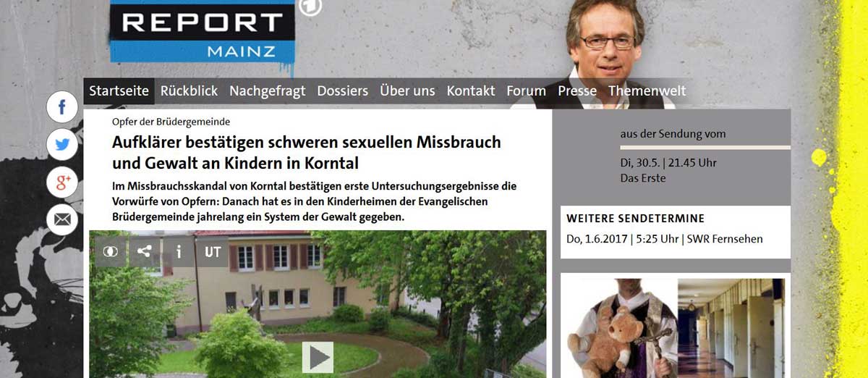This screenshot has width=868, height=378.
Task: Open the Dossiers menu
Action: pyautogui.click(x=343, y=91)
